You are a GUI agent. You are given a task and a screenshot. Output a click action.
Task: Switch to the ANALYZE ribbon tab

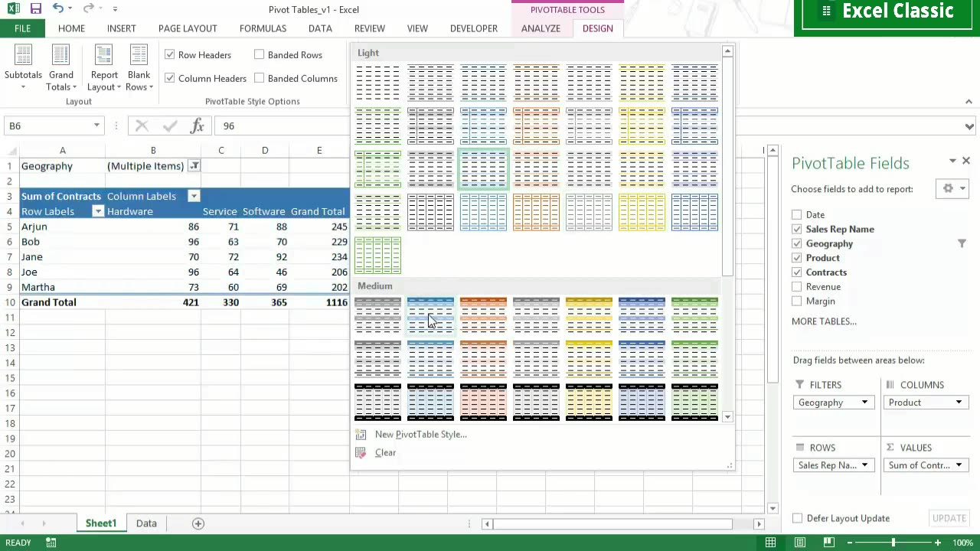(x=541, y=28)
